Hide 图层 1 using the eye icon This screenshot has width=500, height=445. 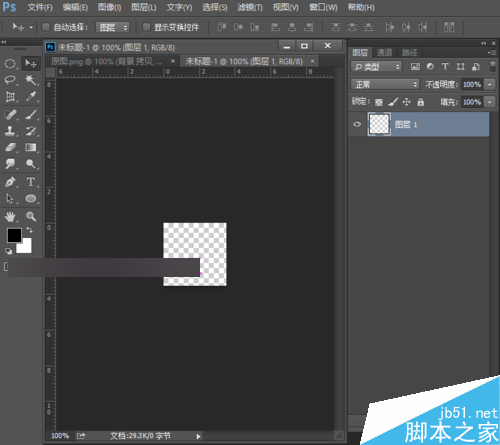(357, 124)
